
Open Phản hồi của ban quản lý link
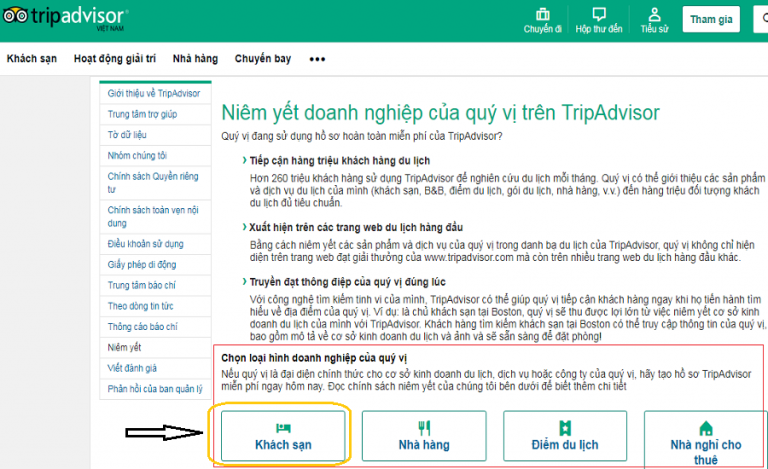[155, 389]
